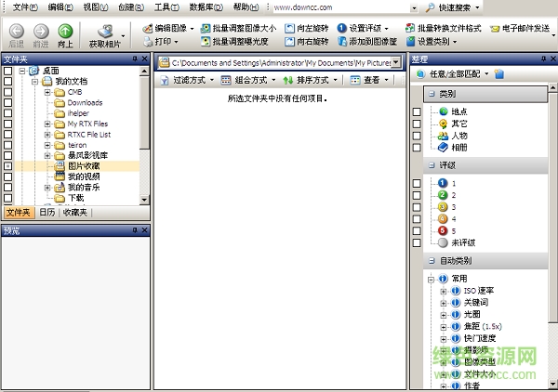The image size is (558, 392).
Task: Open the 视图(V) menu
Action: pyautogui.click(x=96, y=7)
